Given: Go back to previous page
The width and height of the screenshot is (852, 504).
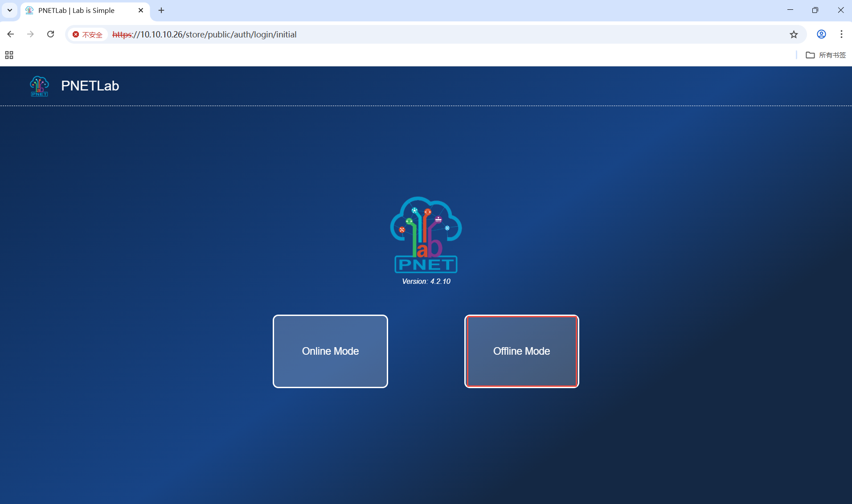Looking at the screenshot, I should (11, 34).
